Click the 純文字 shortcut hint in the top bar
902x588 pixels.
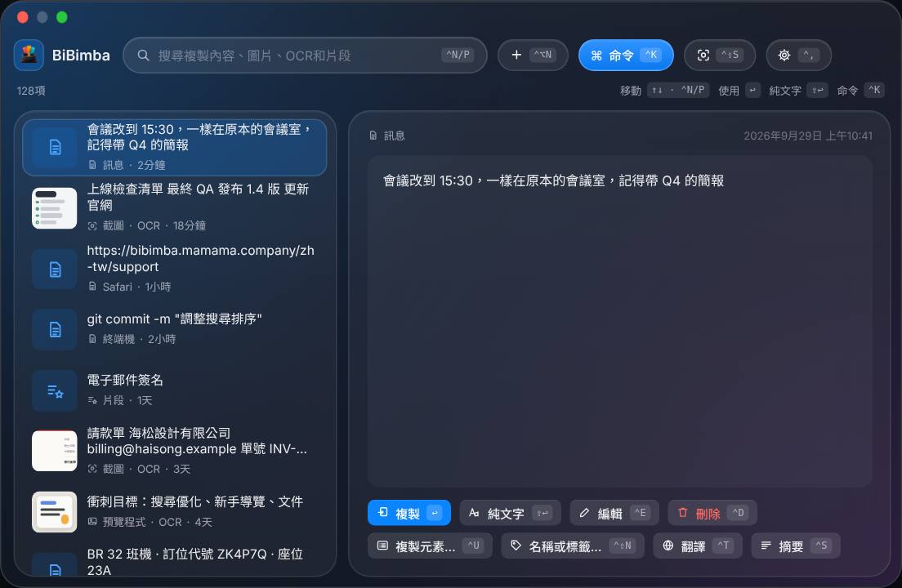[x=798, y=90]
